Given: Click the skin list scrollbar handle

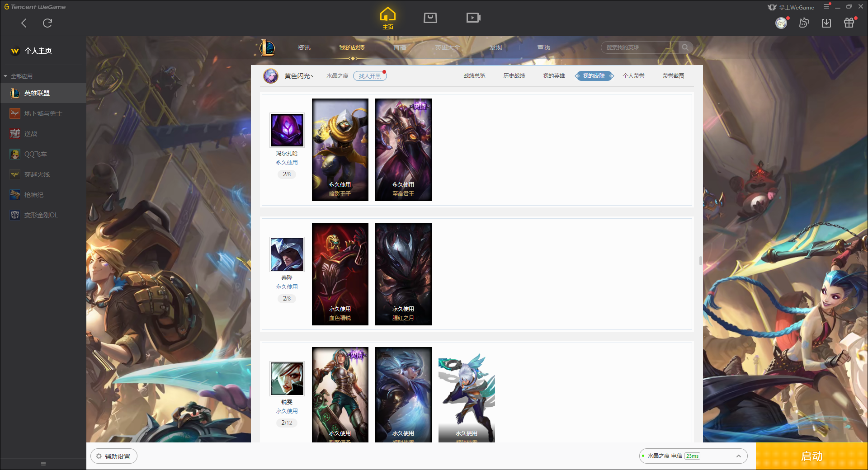Looking at the screenshot, I should coord(700,261).
